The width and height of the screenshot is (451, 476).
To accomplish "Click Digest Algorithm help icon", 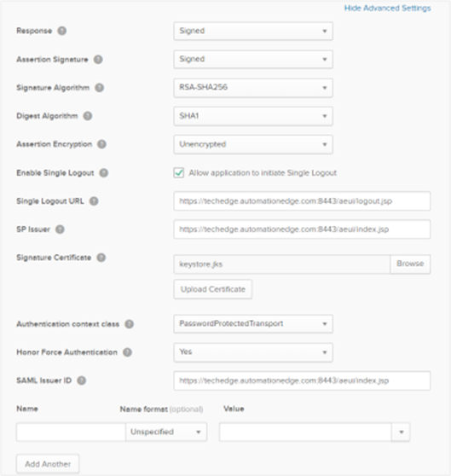I will coord(88,116).
